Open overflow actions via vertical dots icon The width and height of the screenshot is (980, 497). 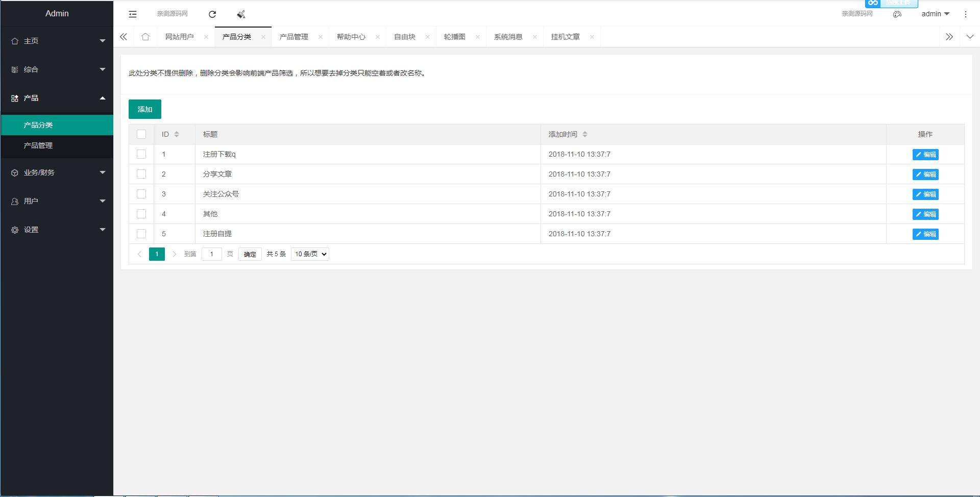pyautogui.click(x=966, y=14)
